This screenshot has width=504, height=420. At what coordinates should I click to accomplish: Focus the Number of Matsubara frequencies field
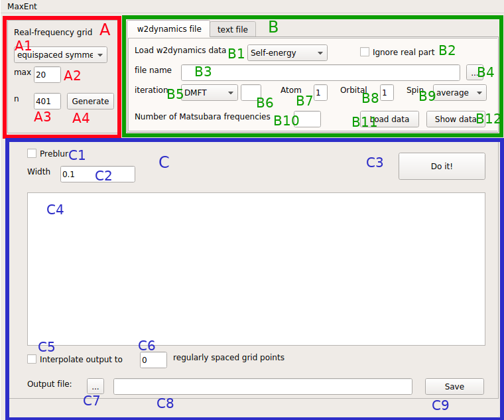pyautogui.click(x=307, y=119)
